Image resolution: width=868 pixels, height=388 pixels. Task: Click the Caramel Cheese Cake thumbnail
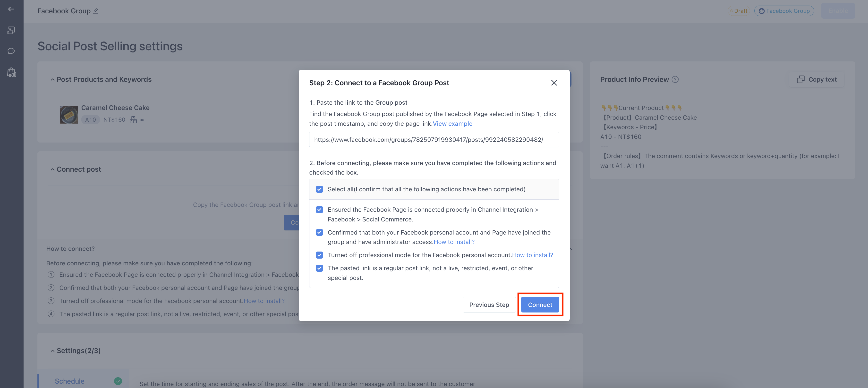[69, 115]
